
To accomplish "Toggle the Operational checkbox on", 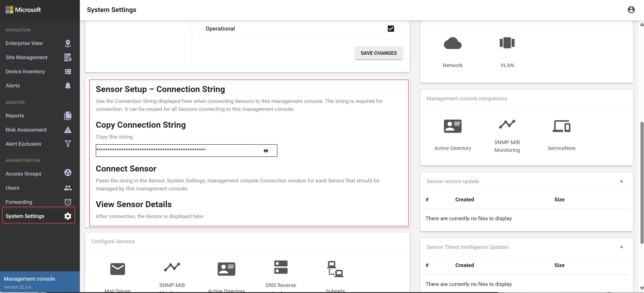I will [391, 28].
